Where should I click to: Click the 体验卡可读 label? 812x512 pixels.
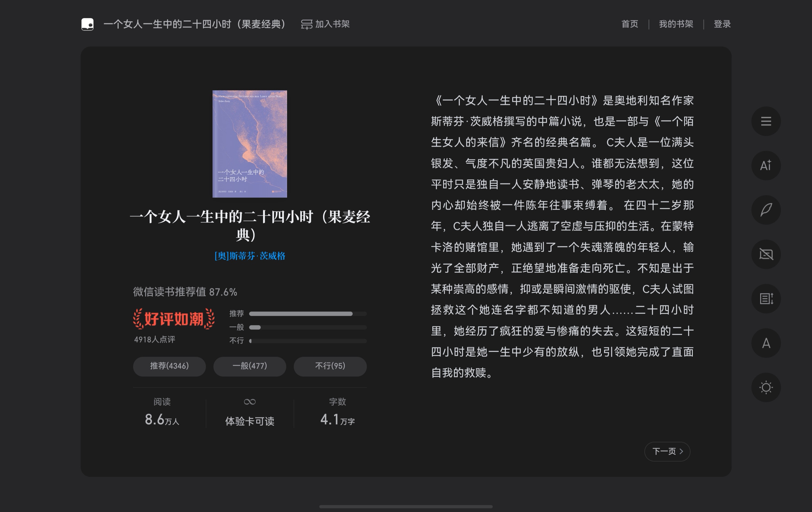point(249,421)
